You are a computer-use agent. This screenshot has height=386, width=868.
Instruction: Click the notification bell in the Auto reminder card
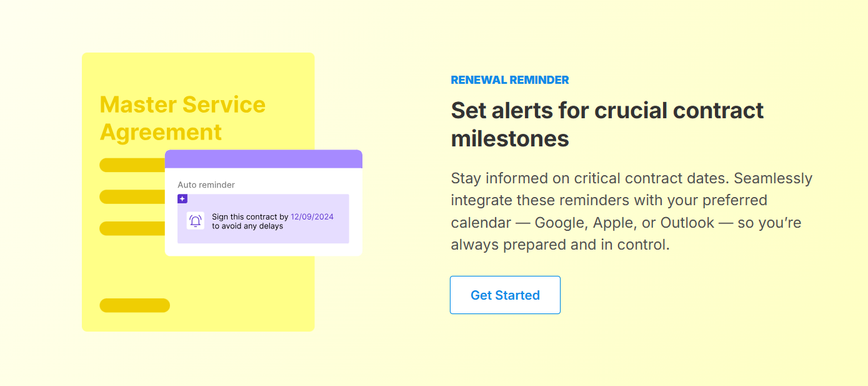[x=196, y=219]
